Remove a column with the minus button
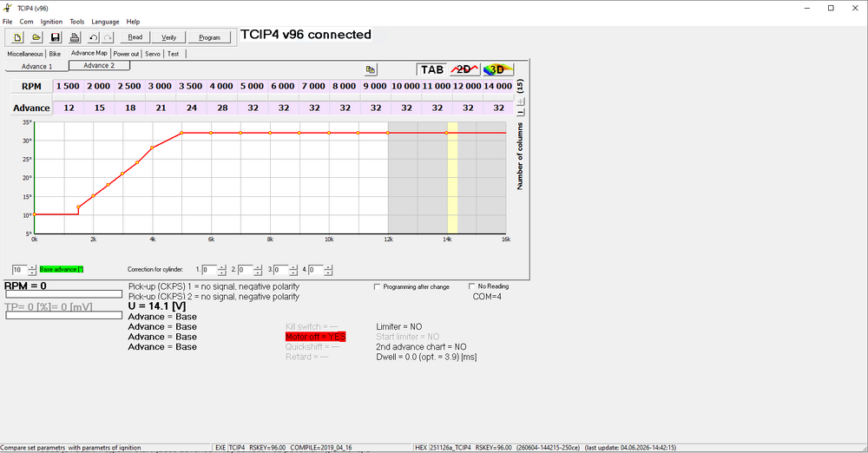The width and height of the screenshot is (868, 453). click(520, 112)
